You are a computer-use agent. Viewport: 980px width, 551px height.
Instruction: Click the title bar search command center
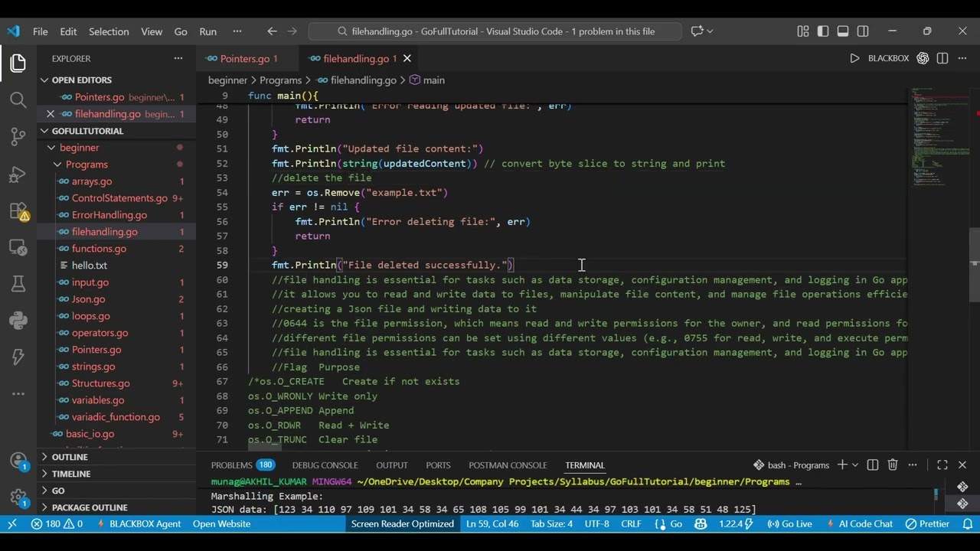tap(495, 31)
